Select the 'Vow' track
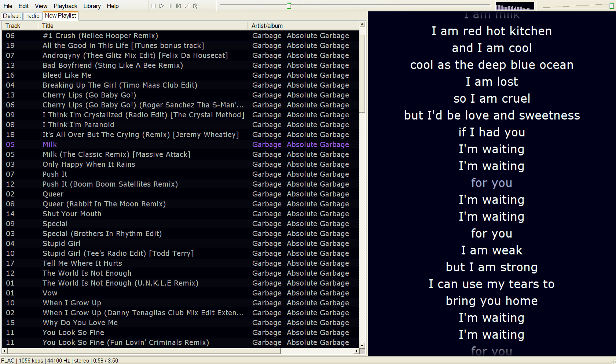 (180, 293)
